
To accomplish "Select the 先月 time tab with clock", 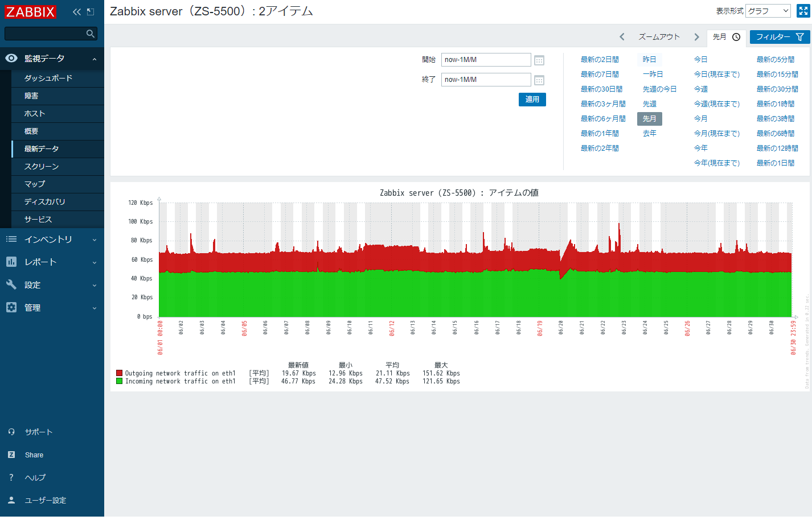I will tap(727, 37).
